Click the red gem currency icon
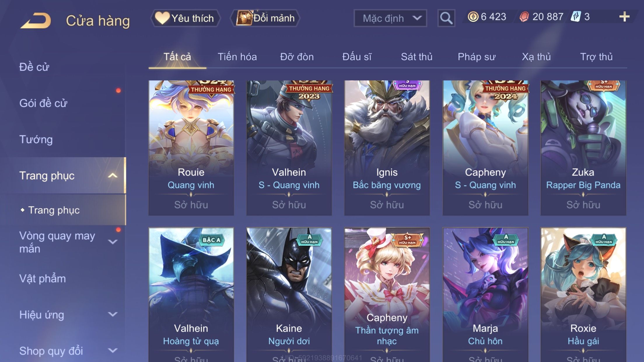The width and height of the screenshot is (644, 362). tap(524, 17)
